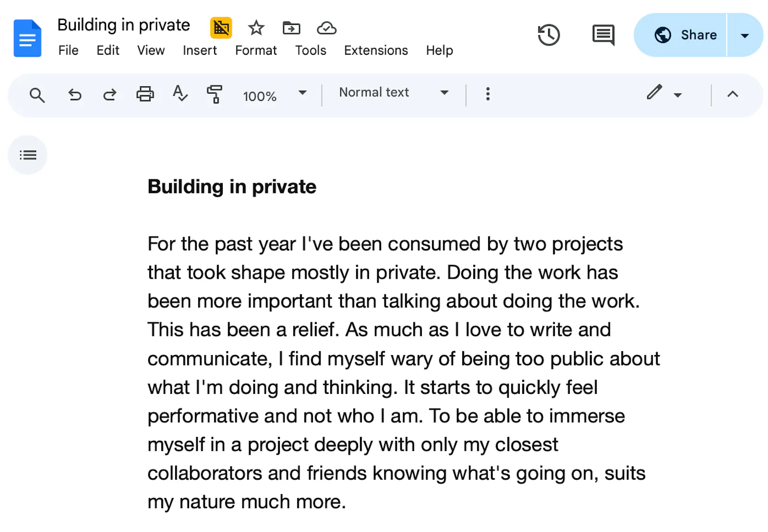Open the Normal text style dropdown

pos(394,93)
